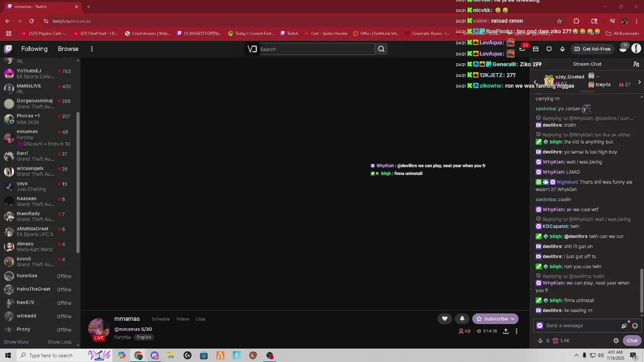Open the stream's three-dot options menu
This screenshot has height=362, width=644.
tap(516, 331)
